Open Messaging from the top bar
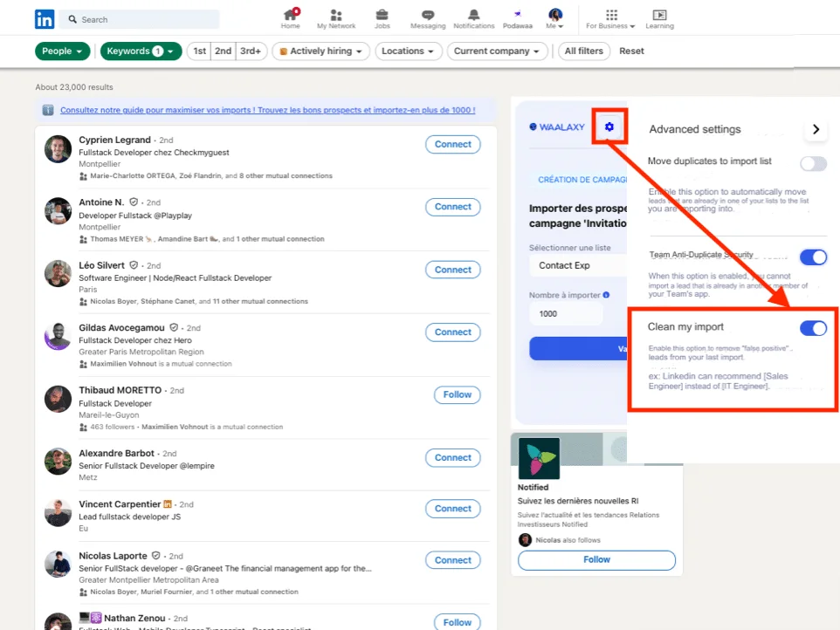The height and width of the screenshot is (630, 840). [428, 18]
